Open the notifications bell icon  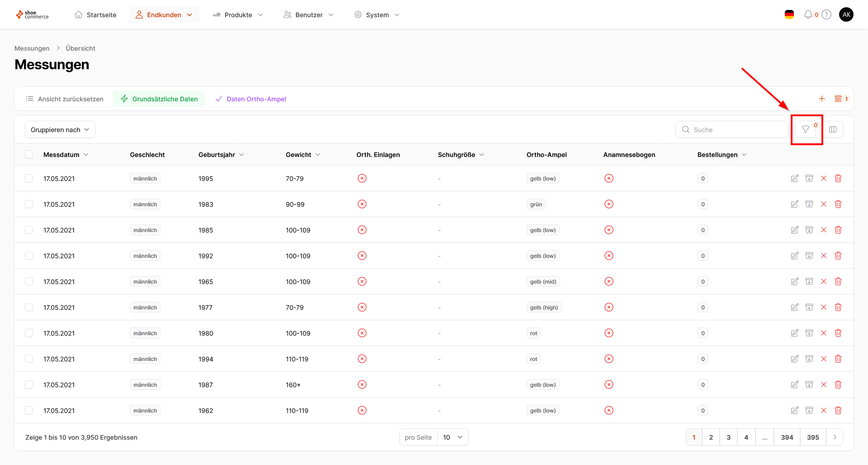(808, 15)
